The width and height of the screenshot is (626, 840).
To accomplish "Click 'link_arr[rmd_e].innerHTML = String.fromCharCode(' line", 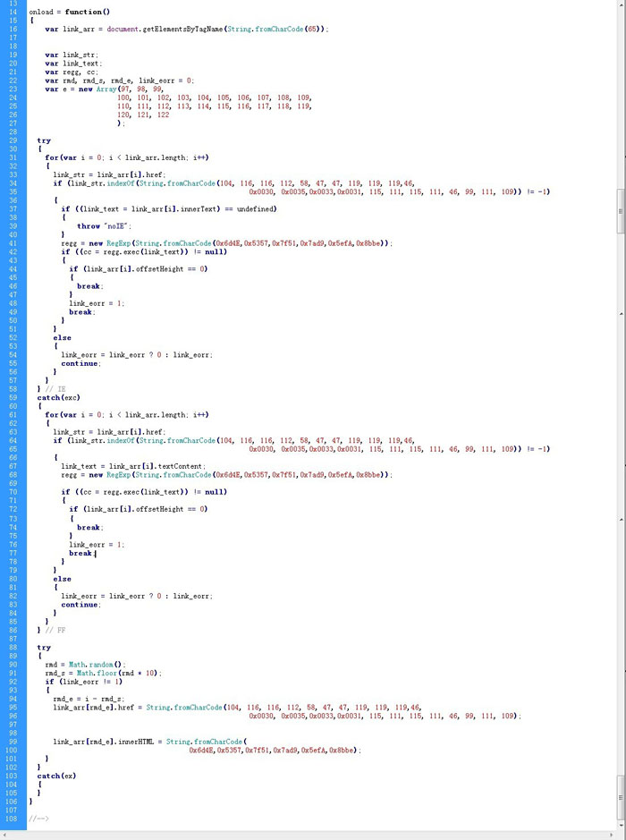I will click(150, 742).
